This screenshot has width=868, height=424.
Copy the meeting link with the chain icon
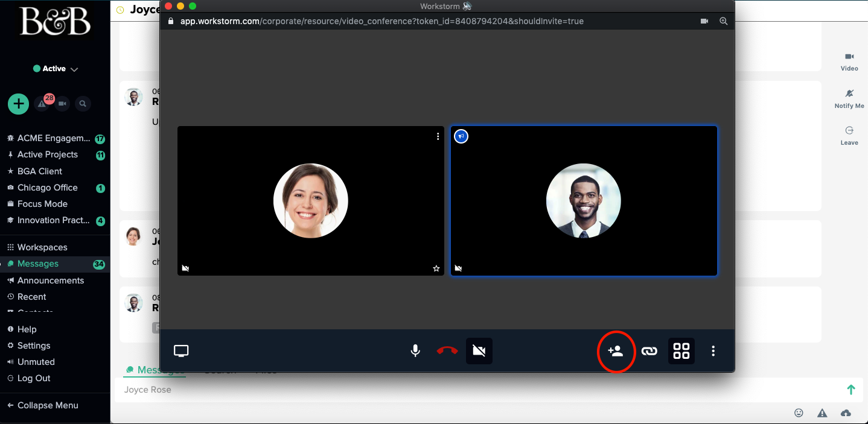click(x=649, y=351)
